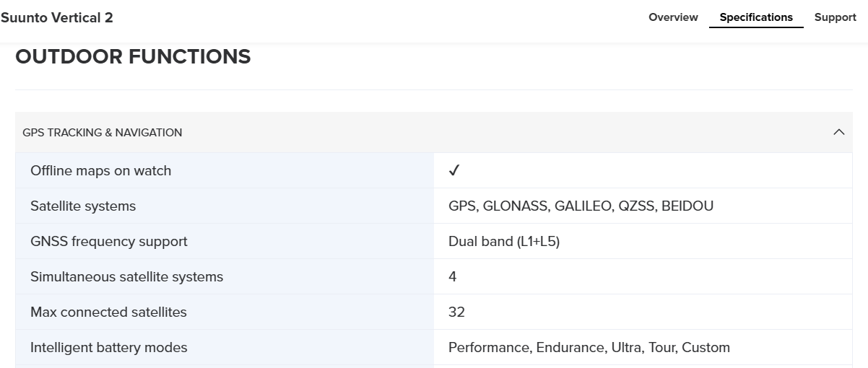Select the GNSS frequency support label
The width and height of the screenshot is (868, 368).
pyautogui.click(x=109, y=242)
